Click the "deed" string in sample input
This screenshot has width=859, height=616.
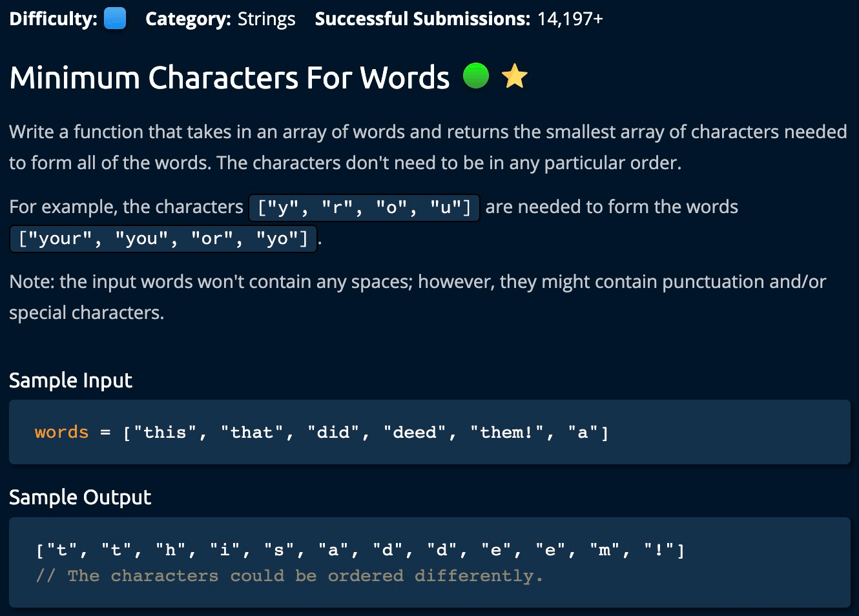415,432
